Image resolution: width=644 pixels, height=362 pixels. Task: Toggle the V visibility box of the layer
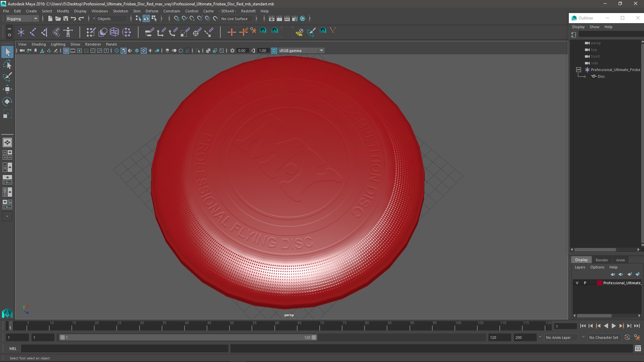point(577,283)
